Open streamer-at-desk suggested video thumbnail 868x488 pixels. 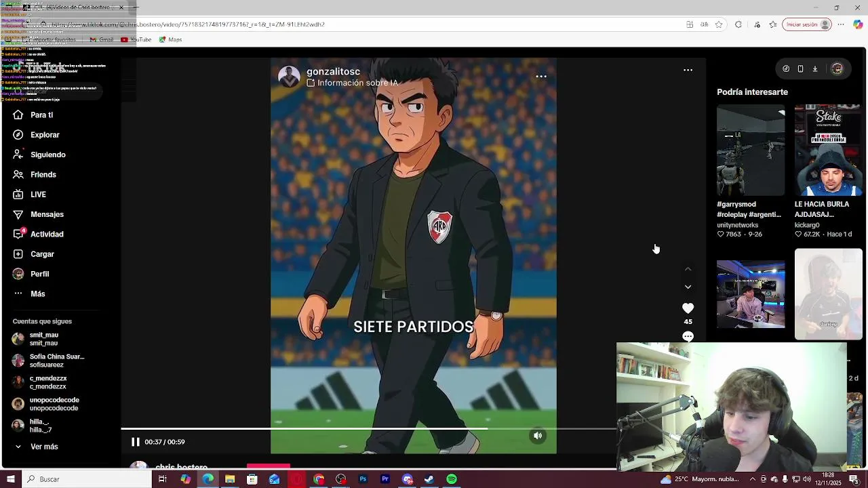751,294
